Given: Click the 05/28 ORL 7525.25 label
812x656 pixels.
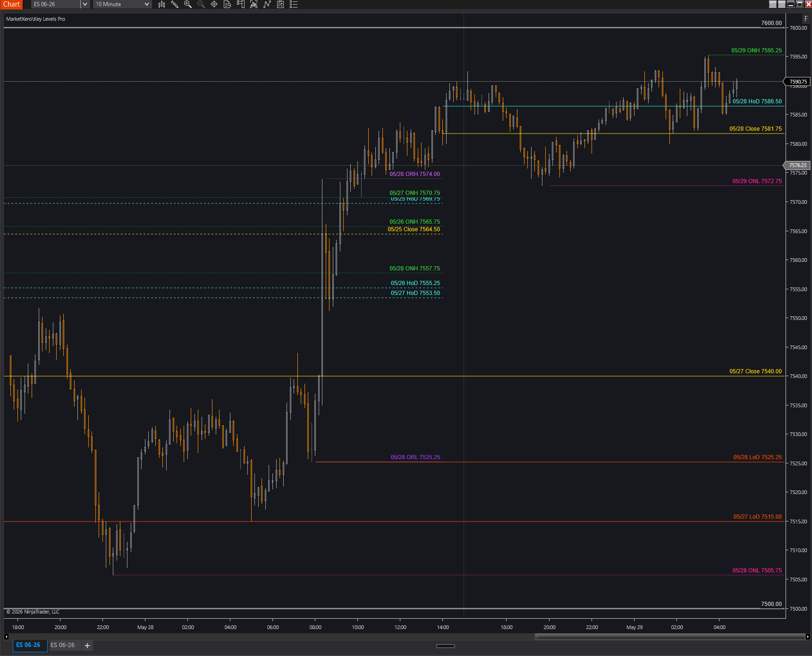Looking at the screenshot, I should [415, 457].
